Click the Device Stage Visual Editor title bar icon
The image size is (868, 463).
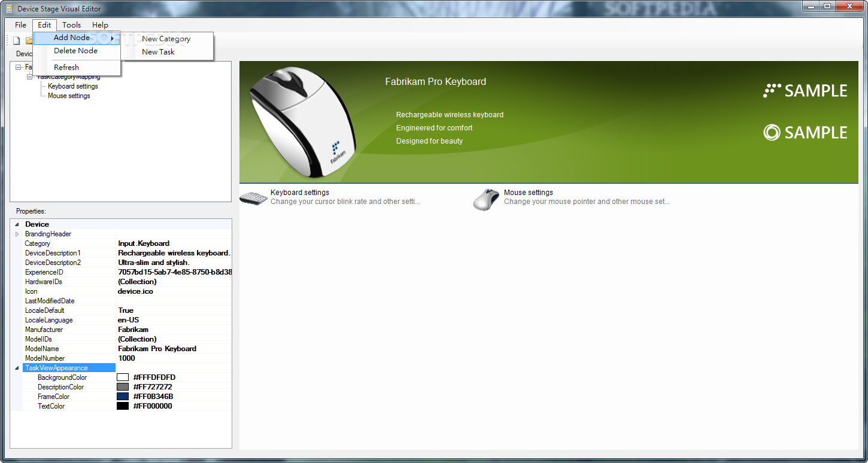pyautogui.click(x=9, y=8)
